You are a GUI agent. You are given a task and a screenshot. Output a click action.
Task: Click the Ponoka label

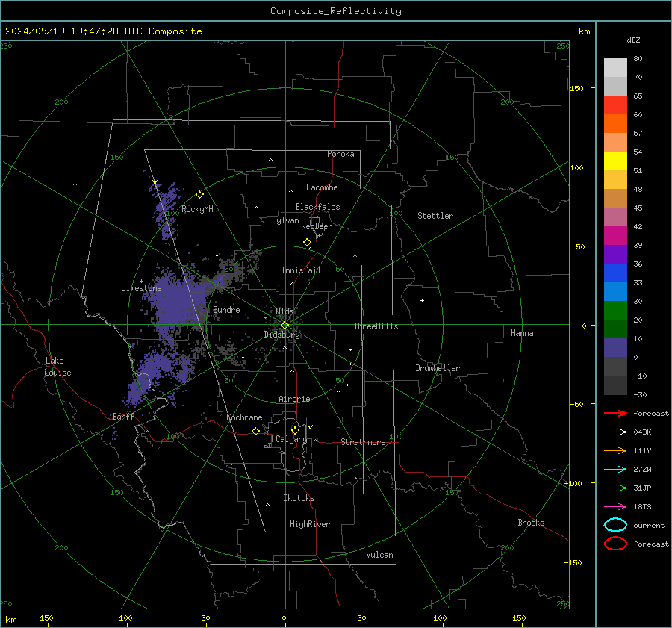point(340,154)
